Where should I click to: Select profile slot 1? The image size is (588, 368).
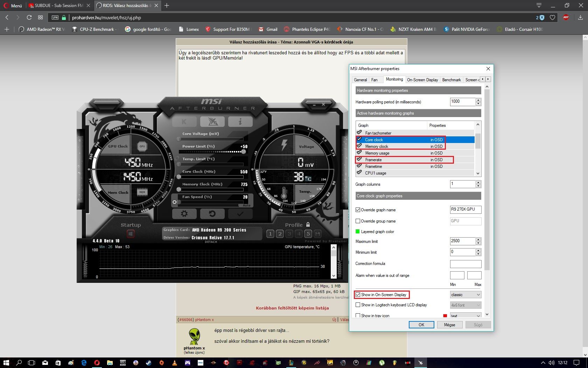(x=270, y=234)
